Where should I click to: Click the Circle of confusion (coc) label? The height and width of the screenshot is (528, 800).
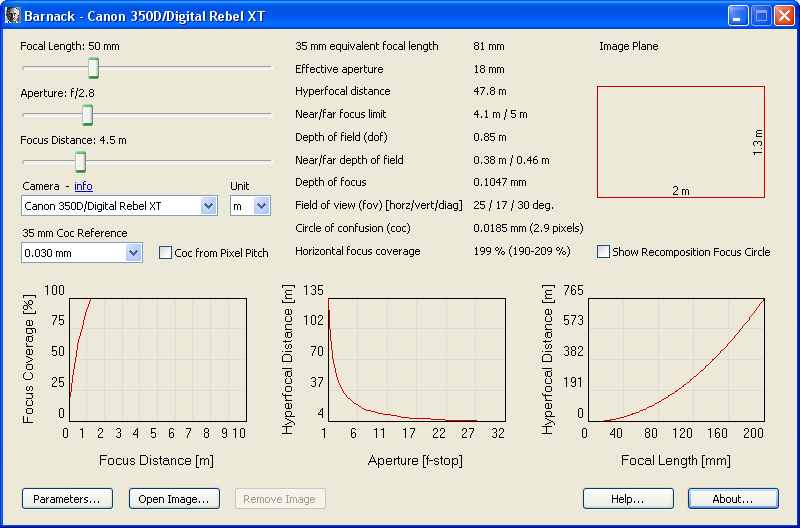click(x=353, y=228)
